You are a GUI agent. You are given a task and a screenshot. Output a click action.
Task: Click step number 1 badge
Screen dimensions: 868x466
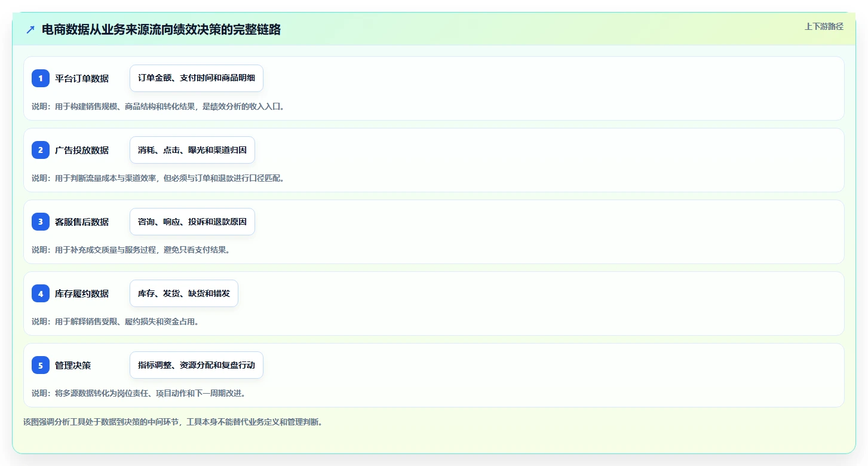click(x=41, y=78)
